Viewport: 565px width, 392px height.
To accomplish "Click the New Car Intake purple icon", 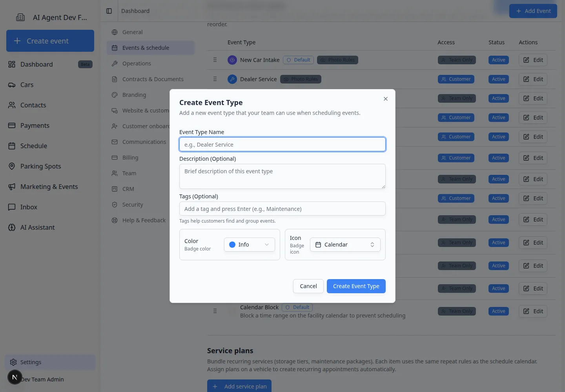I will coord(232,60).
